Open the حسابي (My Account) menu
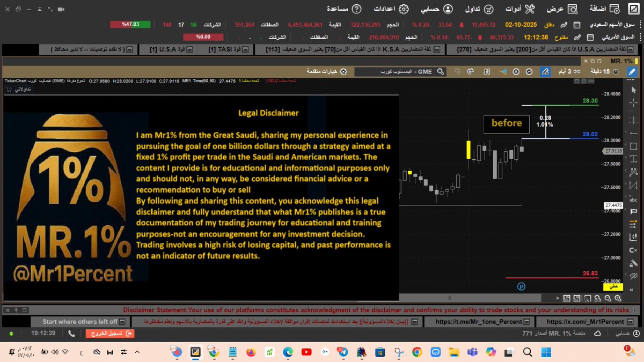Viewport: 644px width, 362px height. tap(438, 9)
